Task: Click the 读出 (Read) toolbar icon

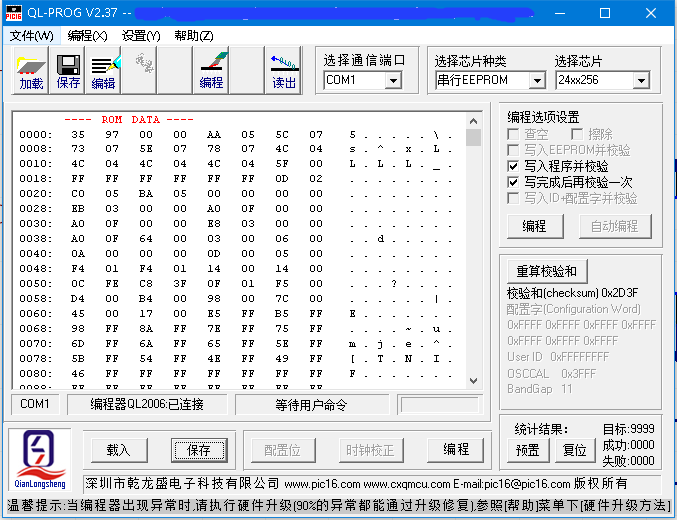Action: click(283, 70)
